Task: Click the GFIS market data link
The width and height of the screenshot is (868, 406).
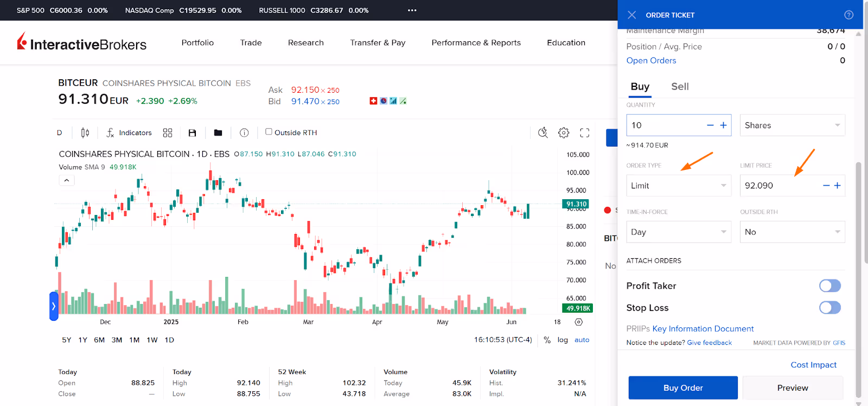Action: (x=839, y=343)
